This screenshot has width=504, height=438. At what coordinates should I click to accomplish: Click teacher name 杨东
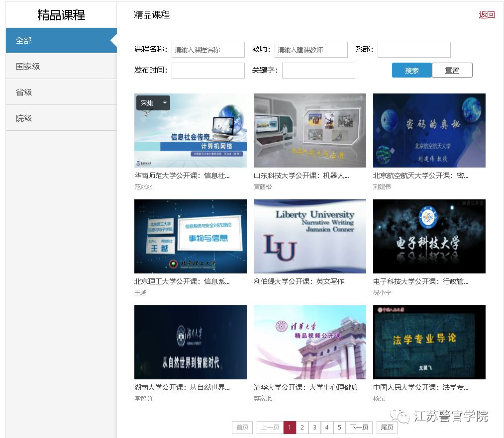pos(379,399)
